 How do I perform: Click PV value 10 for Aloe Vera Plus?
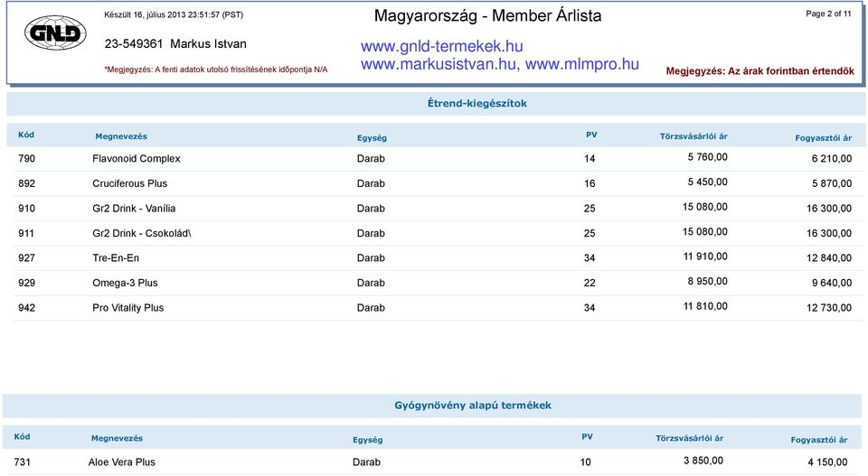(585, 462)
